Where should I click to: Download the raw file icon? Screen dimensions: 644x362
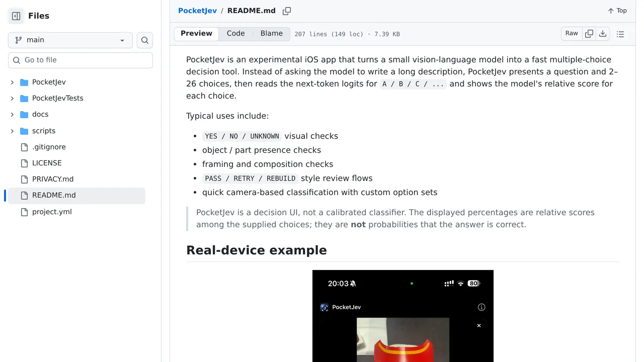click(603, 34)
